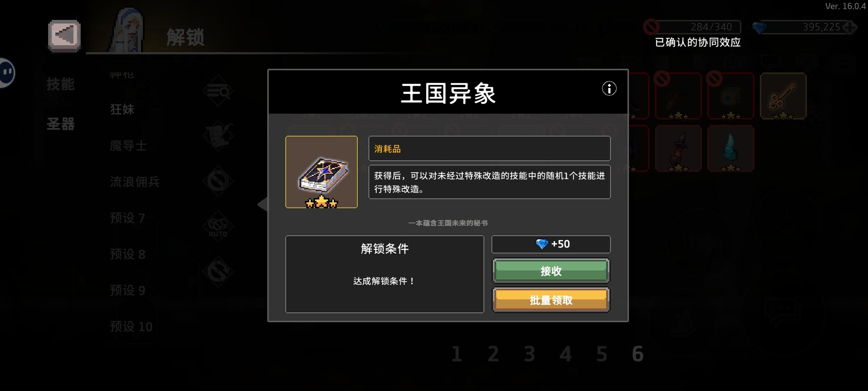Click the info icon in dialog header
The image size is (868, 391).
pyautogui.click(x=609, y=89)
